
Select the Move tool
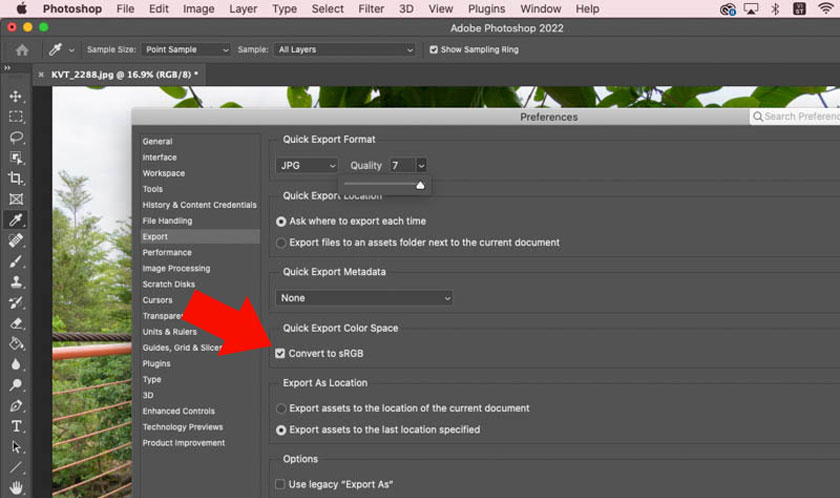tap(16, 96)
